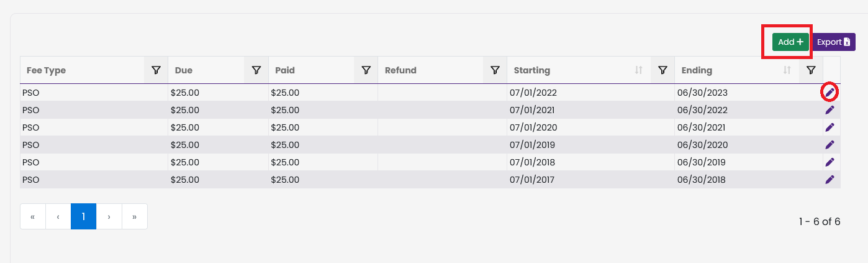Open the Refund column filter
This screenshot has width=868, height=263.
point(495,70)
